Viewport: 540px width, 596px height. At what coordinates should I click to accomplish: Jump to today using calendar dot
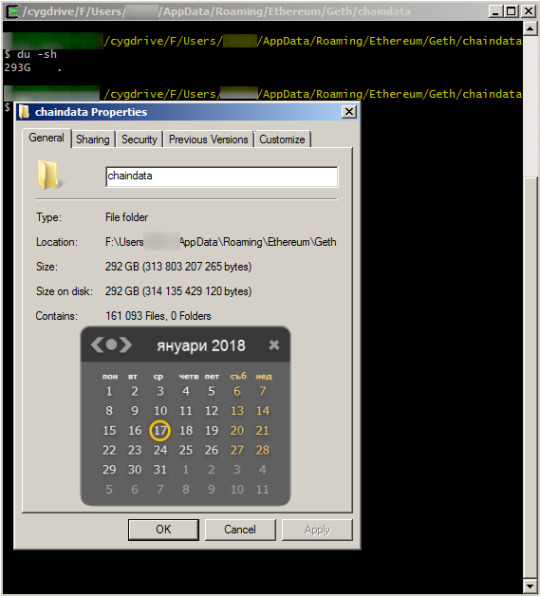(x=111, y=345)
